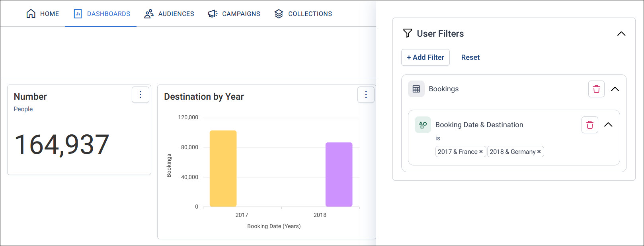Click the Audiences people icon
The width and height of the screenshot is (644, 246).
pos(149,14)
